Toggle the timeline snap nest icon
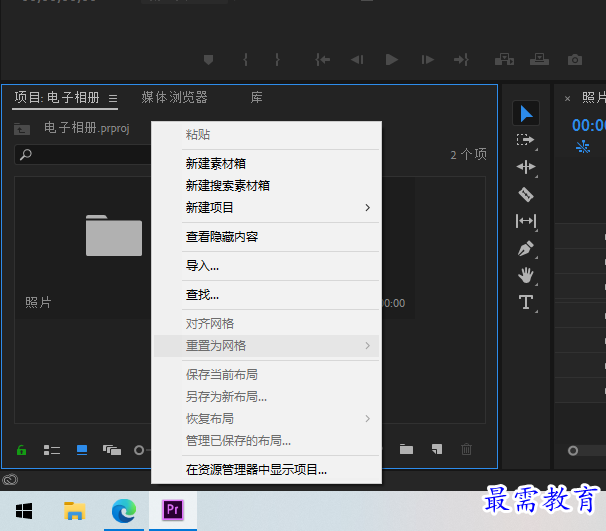 pyautogui.click(x=583, y=147)
